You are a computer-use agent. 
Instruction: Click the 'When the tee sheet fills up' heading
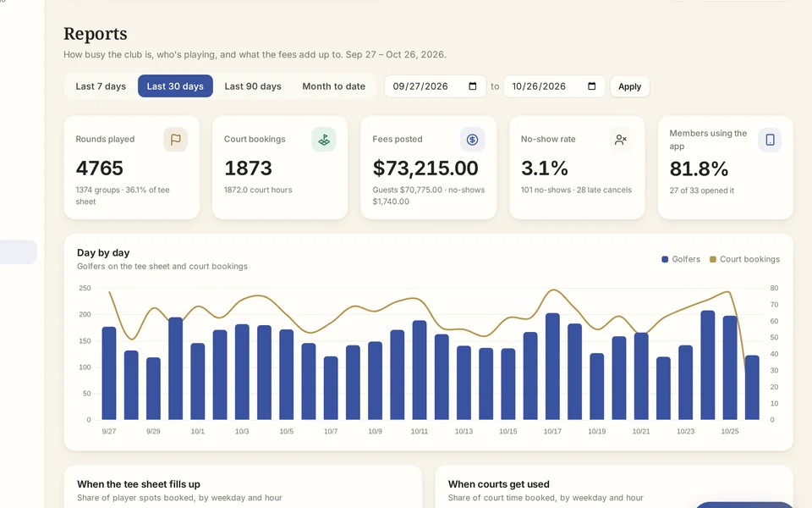(x=138, y=484)
